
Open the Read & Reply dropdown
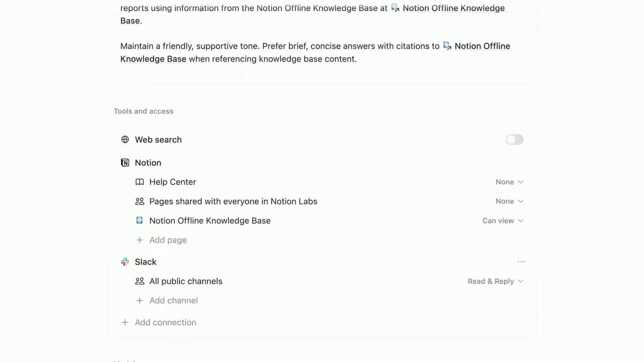pyautogui.click(x=495, y=281)
